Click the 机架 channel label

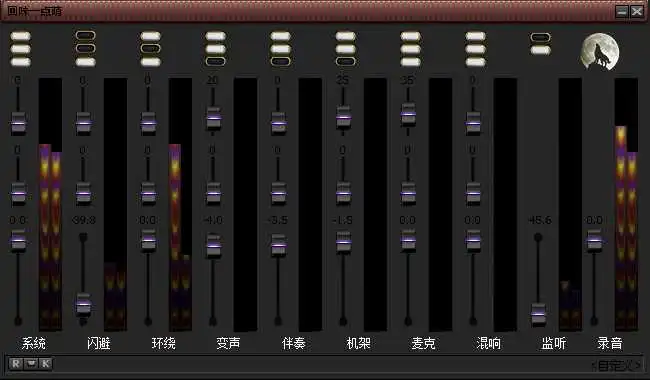click(359, 344)
